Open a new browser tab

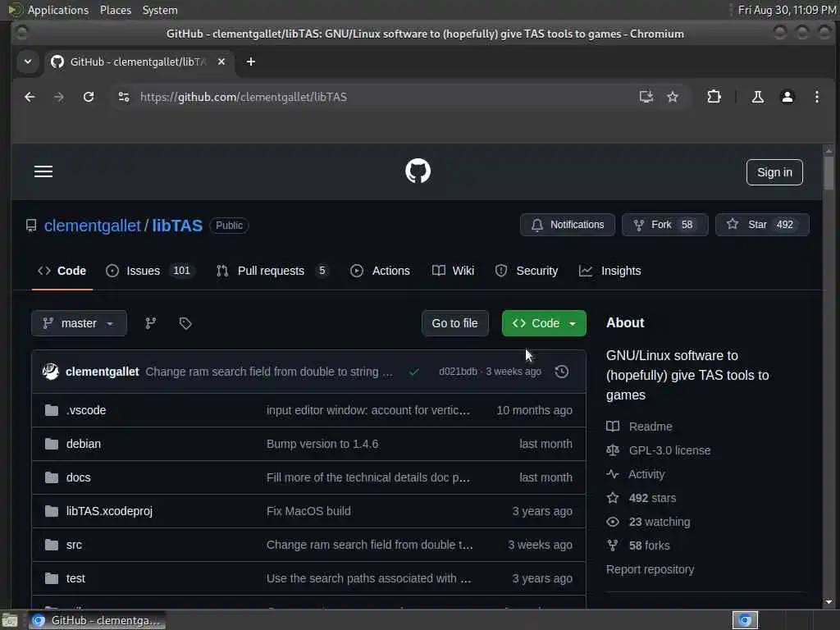point(251,62)
